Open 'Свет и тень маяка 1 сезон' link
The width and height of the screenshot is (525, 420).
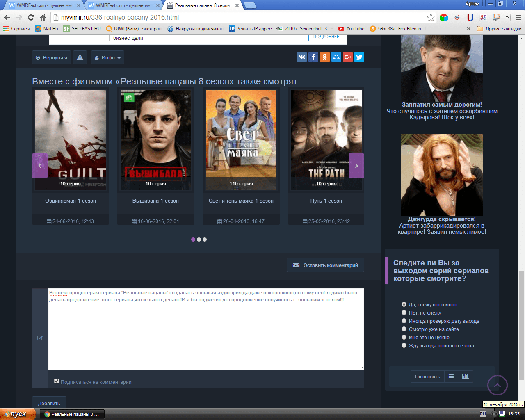click(241, 201)
